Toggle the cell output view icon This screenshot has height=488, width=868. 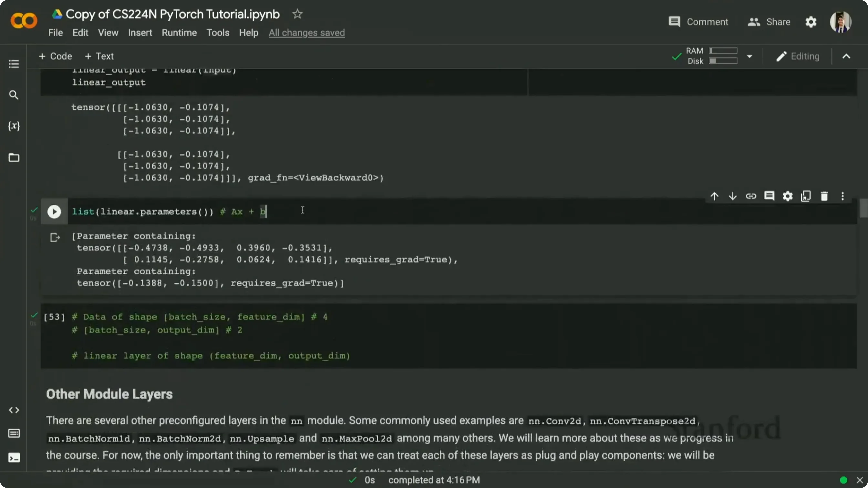pyautogui.click(x=55, y=238)
